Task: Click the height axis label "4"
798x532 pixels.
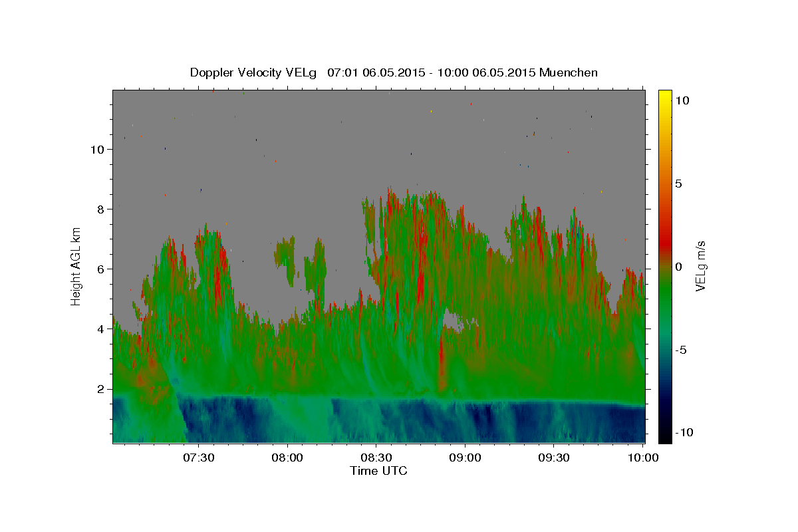Action: tap(101, 329)
